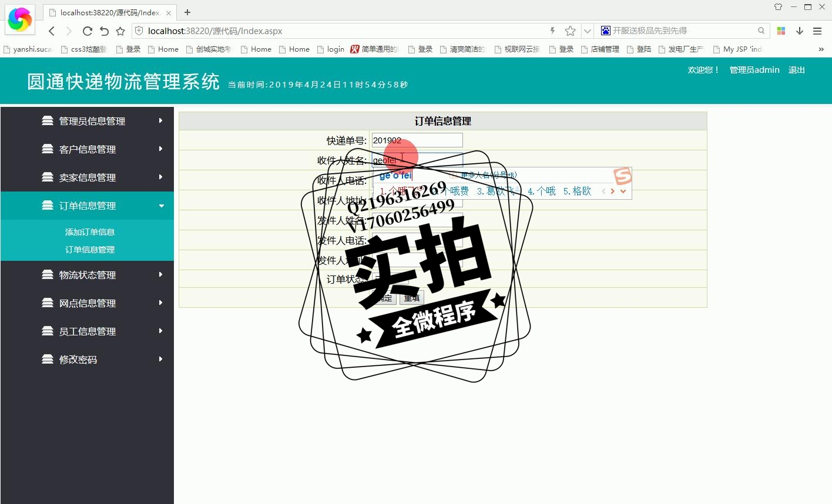Click stack icon beside 卖家信息管理
832x504 pixels.
[x=48, y=177]
